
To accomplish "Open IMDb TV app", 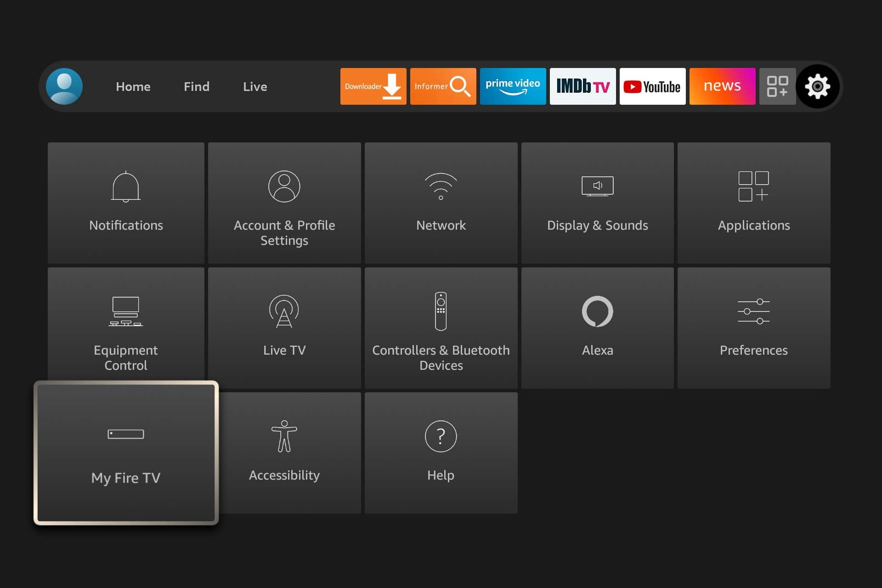I will pyautogui.click(x=582, y=86).
